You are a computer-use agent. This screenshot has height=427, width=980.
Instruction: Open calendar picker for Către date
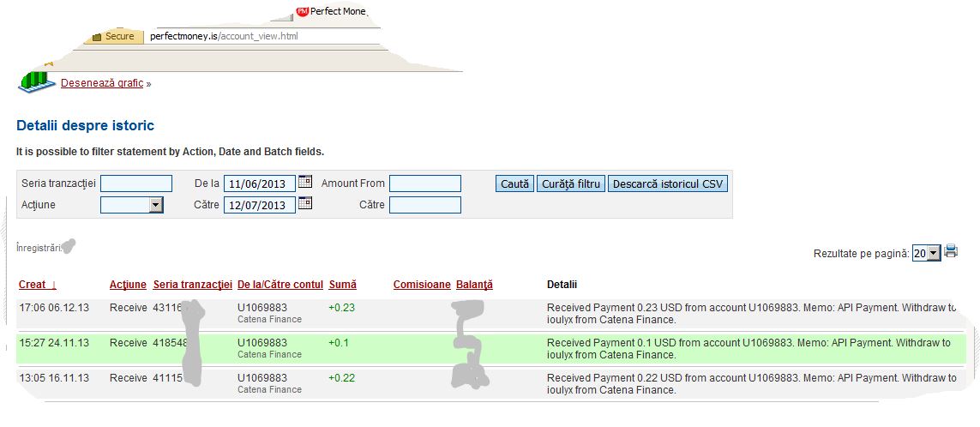tap(304, 203)
